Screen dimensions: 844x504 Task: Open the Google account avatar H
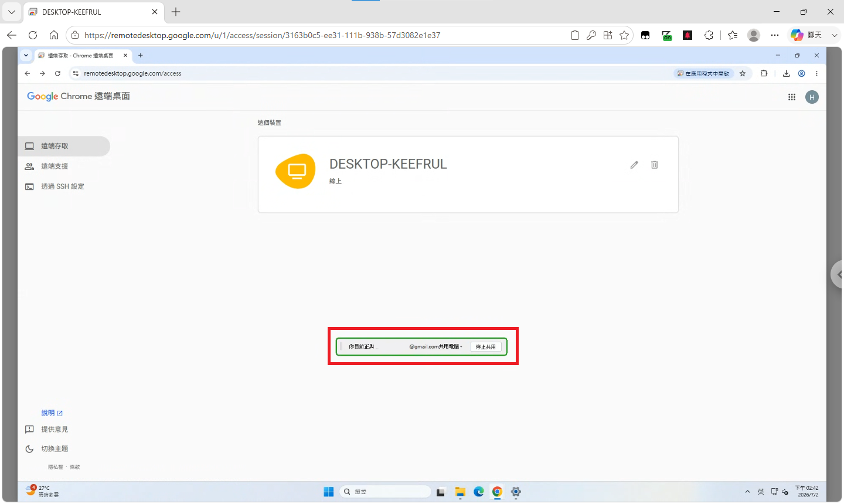click(x=812, y=97)
